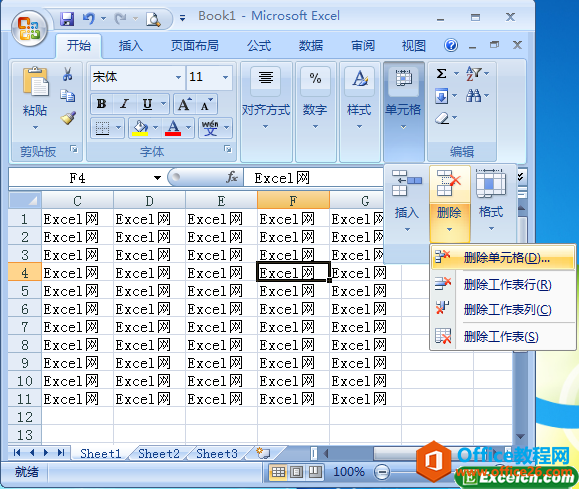Apply the yellow fill color
This screenshot has width=579, height=489.
click(140, 128)
